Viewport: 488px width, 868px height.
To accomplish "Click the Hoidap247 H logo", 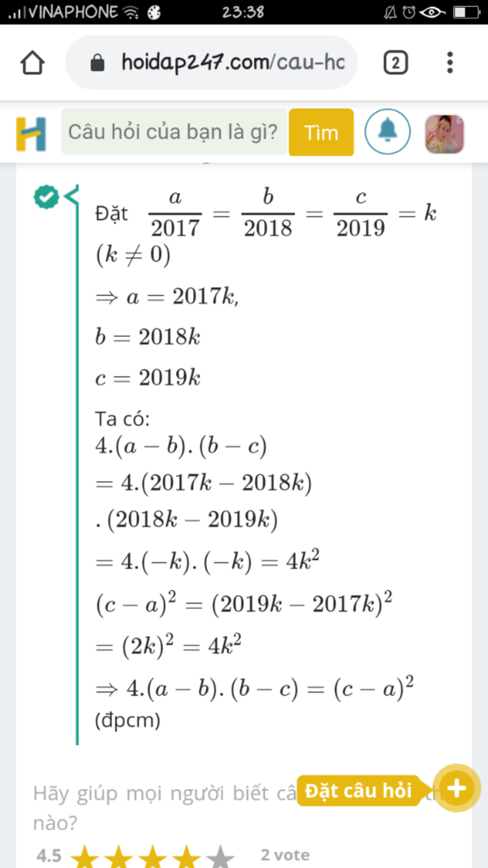I will (x=31, y=134).
